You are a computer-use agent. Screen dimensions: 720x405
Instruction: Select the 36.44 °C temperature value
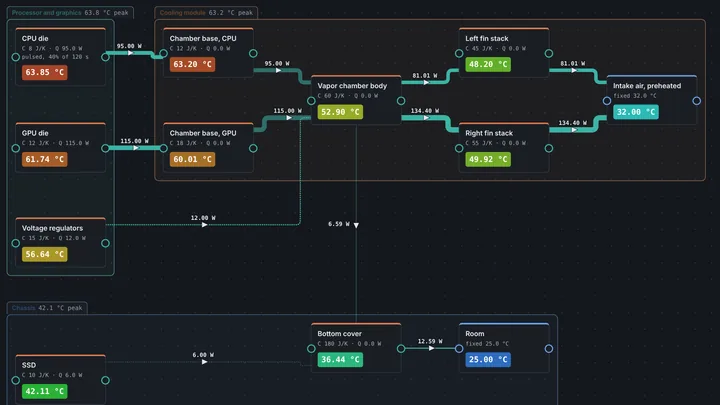(340, 360)
